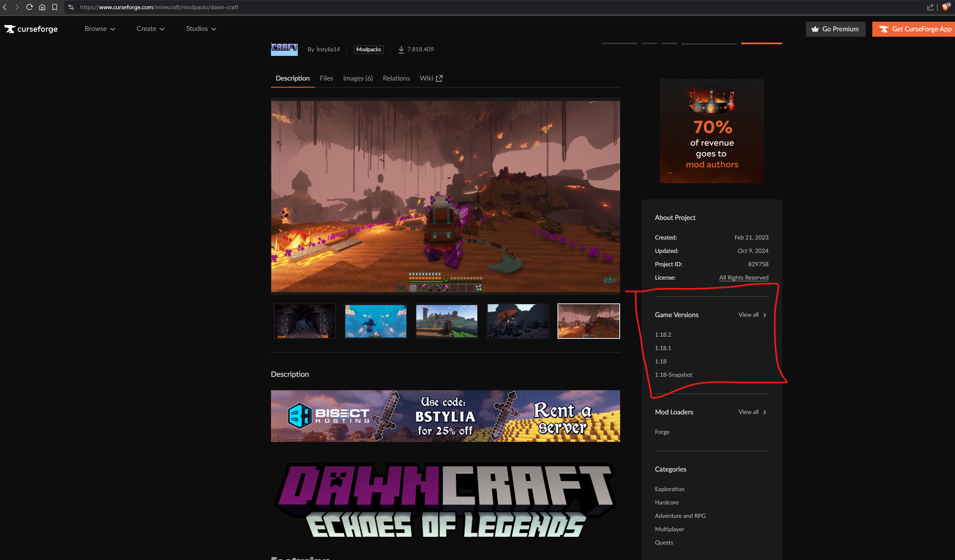This screenshot has width=955, height=560.
Task: Open the All Rights Reserved license link
Action: click(x=743, y=277)
